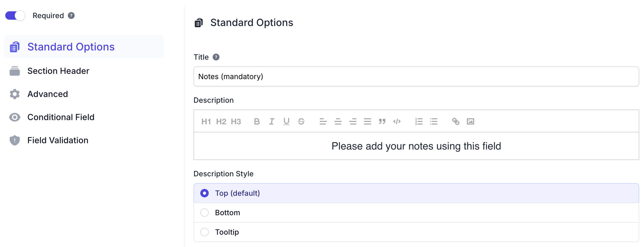Go to Field Validation settings
644x247 pixels.
58,140
